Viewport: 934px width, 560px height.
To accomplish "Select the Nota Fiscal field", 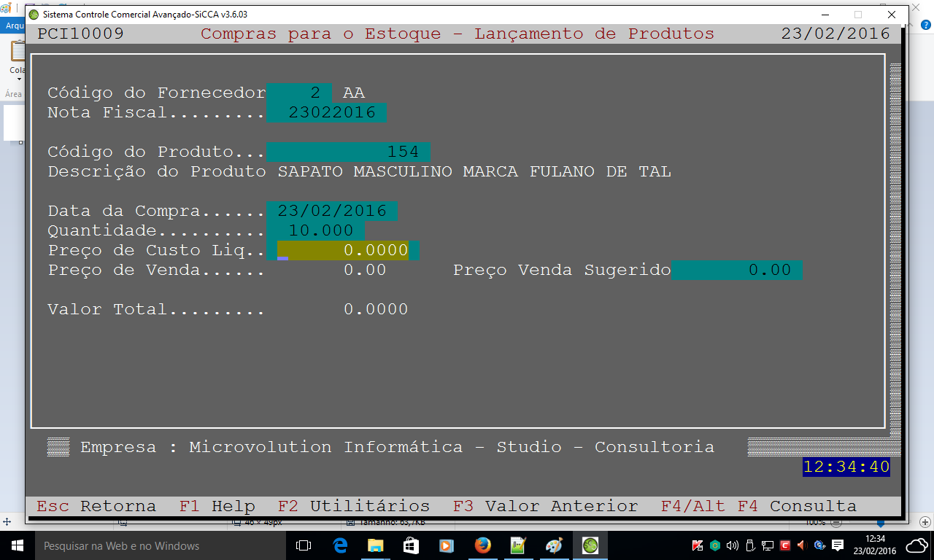I will click(326, 112).
